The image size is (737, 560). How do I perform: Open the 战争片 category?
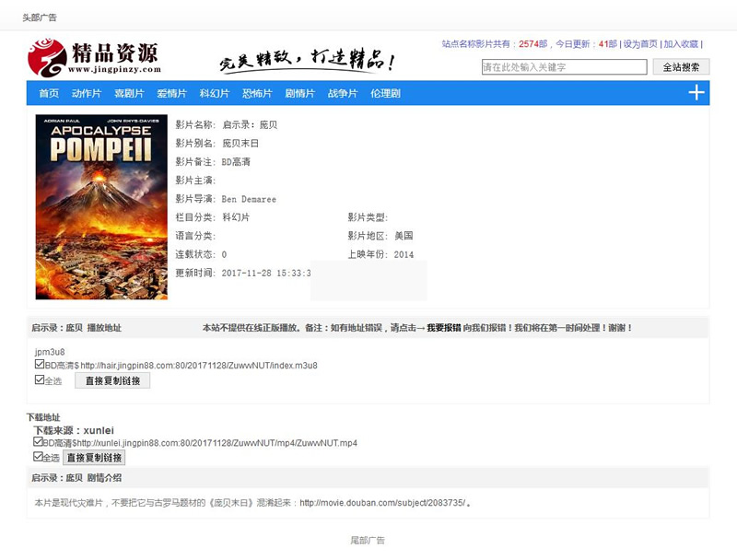point(343,93)
